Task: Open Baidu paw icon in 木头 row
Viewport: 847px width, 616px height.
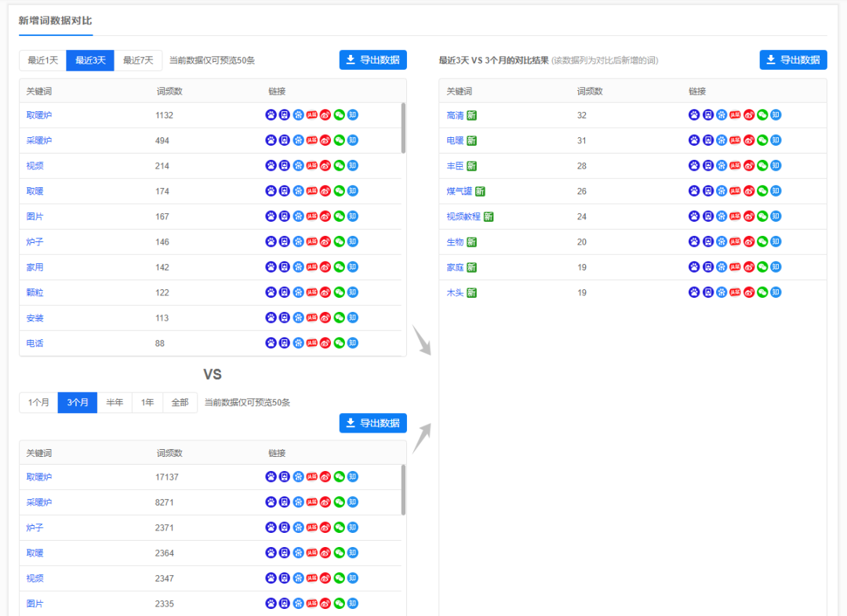Action: click(694, 292)
